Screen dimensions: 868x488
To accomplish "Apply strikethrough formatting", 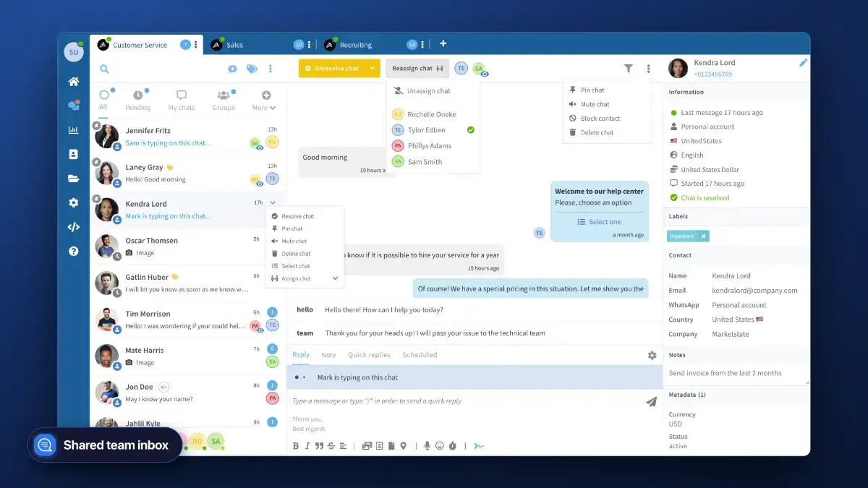I will click(x=331, y=446).
